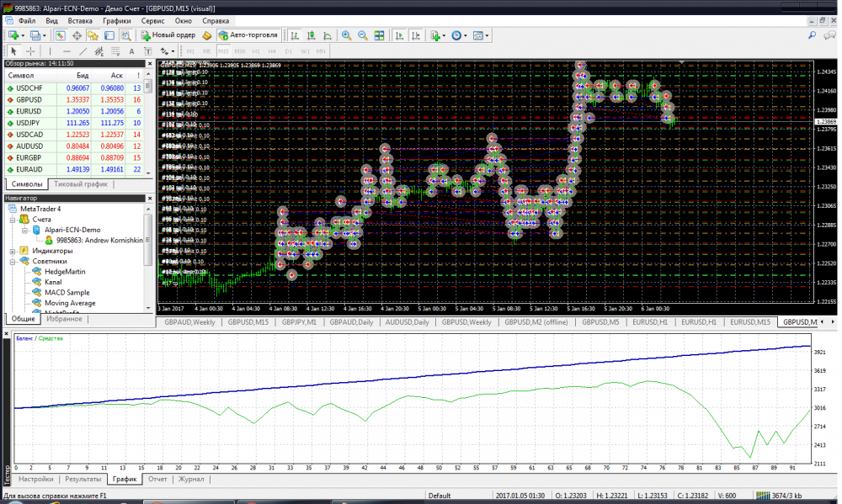
Task: Expand the New Chart dropdown arrow
Action: point(23,36)
